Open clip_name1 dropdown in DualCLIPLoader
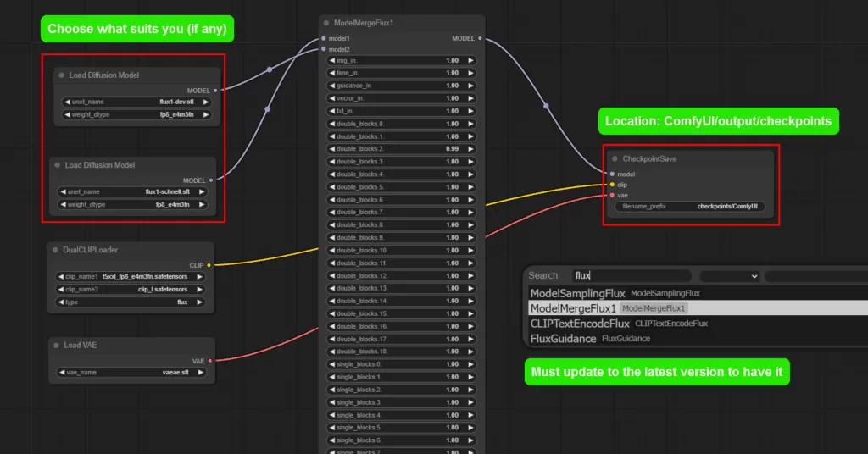The image size is (868, 454). click(130, 276)
